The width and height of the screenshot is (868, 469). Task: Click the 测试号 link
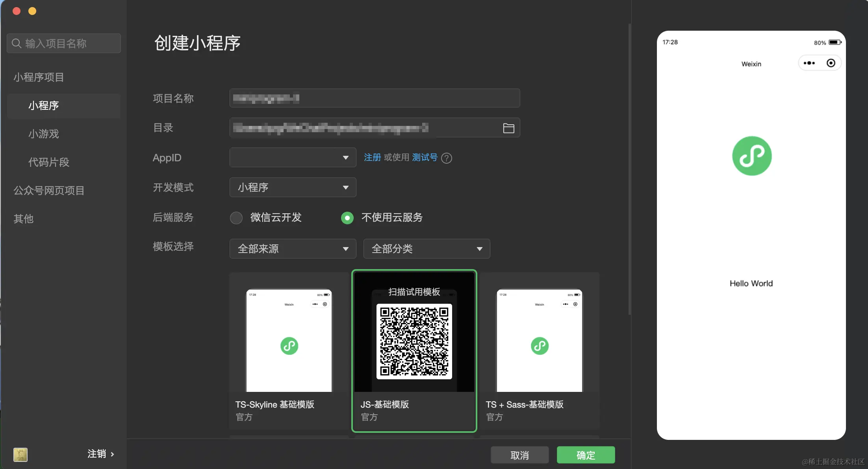425,157
